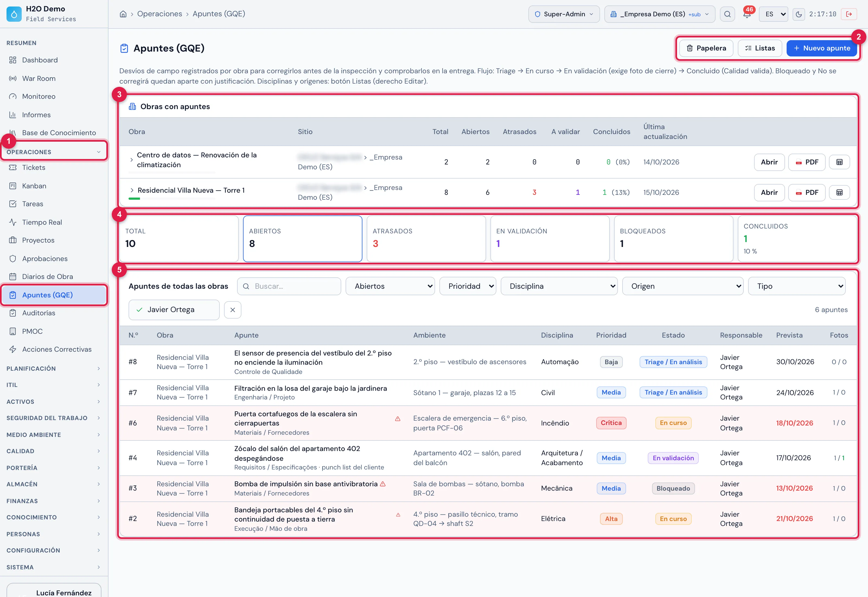Viewport: 868px width, 597px height.
Task: Filter by the Bloqueados summary card
Action: [x=673, y=239]
